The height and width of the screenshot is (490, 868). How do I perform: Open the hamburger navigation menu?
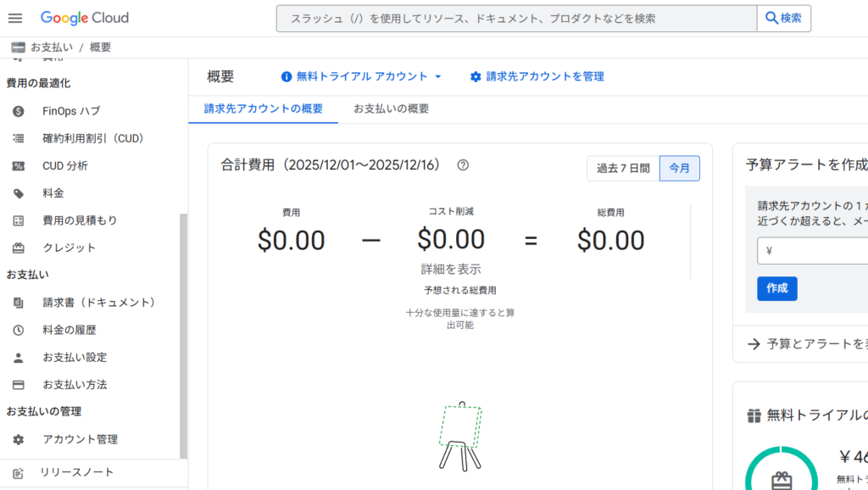pyautogui.click(x=15, y=18)
